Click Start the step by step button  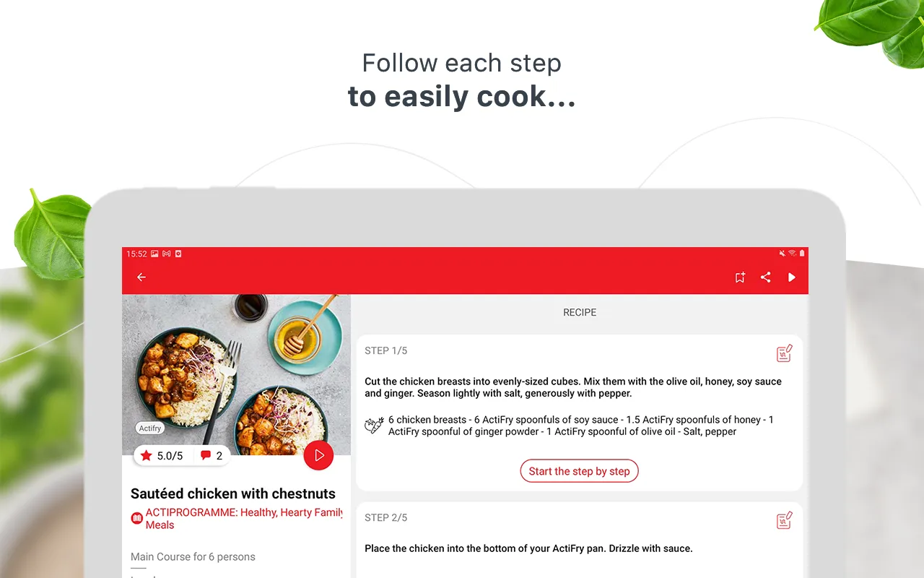click(x=579, y=471)
